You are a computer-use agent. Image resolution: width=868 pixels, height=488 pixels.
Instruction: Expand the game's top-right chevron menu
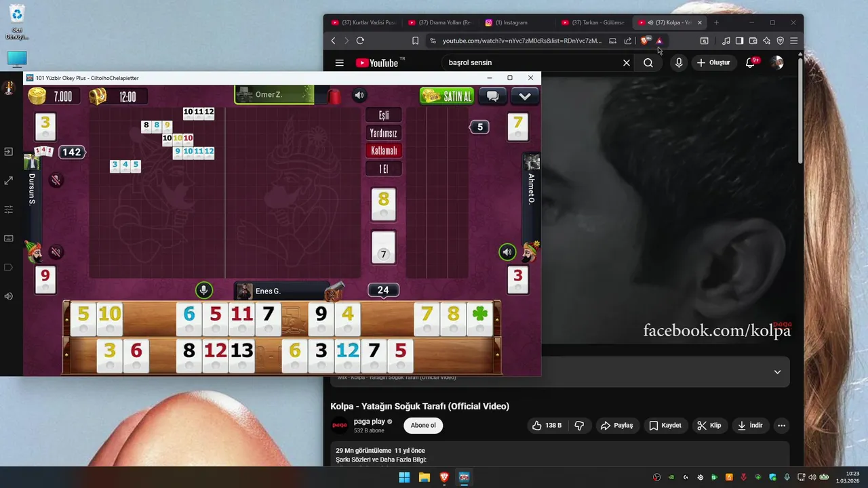tap(525, 96)
